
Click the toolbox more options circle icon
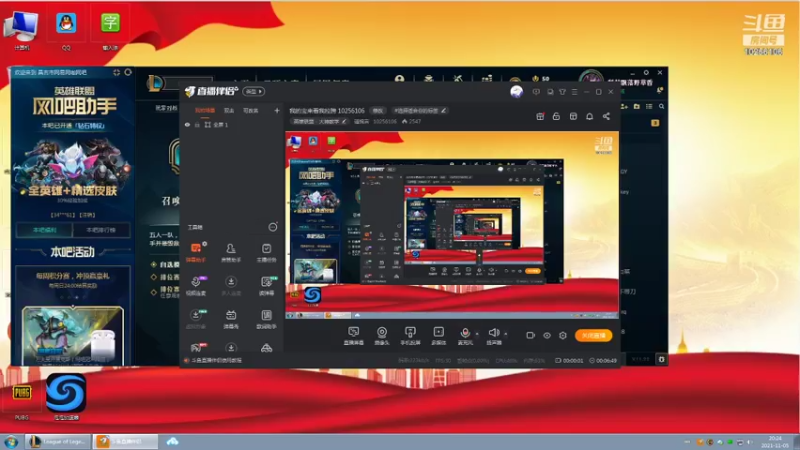click(273, 227)
